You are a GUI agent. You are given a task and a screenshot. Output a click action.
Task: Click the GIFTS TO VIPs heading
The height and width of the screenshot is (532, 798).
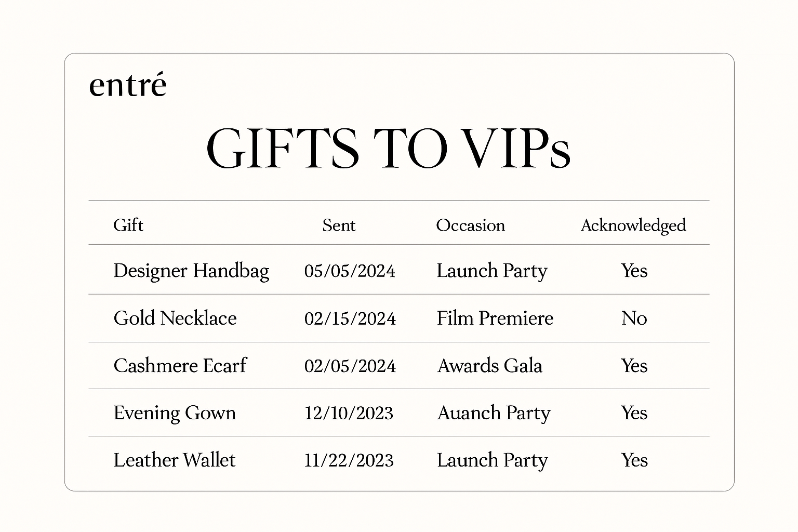click(388, 148)
